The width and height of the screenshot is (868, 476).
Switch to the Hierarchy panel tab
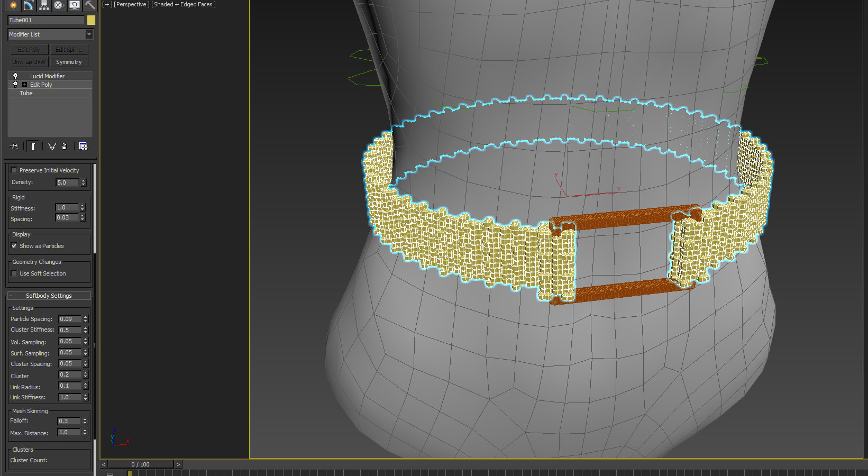[44, 5]
